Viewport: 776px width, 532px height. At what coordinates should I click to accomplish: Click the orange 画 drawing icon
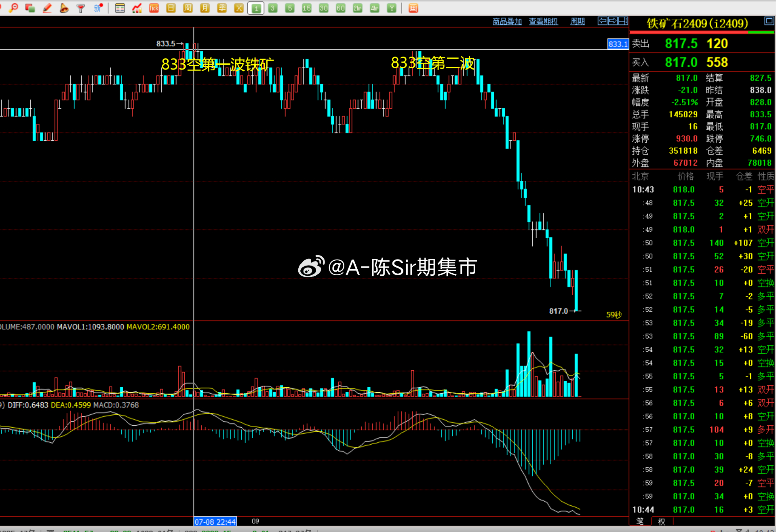click(413, 8)
